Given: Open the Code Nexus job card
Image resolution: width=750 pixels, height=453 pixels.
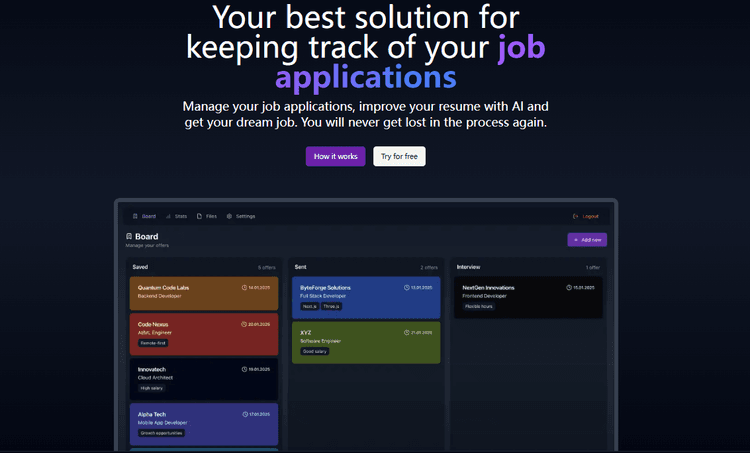Looking at the screenshot, I should [204, 334].
